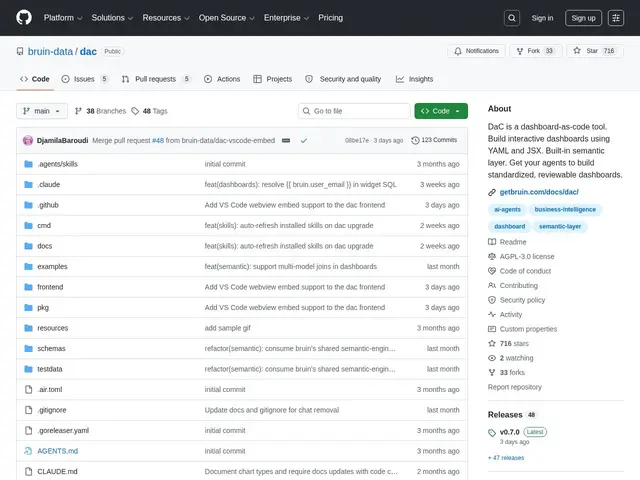Click the Sign up button
Image resolution: width=640 pixels, height=480 pixels.
pos(583,18)
